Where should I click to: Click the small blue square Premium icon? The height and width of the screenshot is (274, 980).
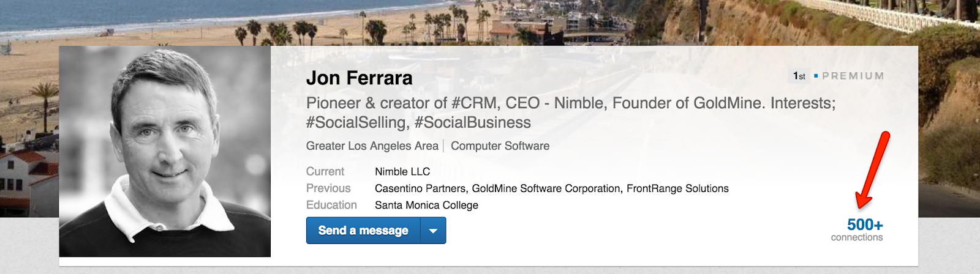click(x=816, y=76)
